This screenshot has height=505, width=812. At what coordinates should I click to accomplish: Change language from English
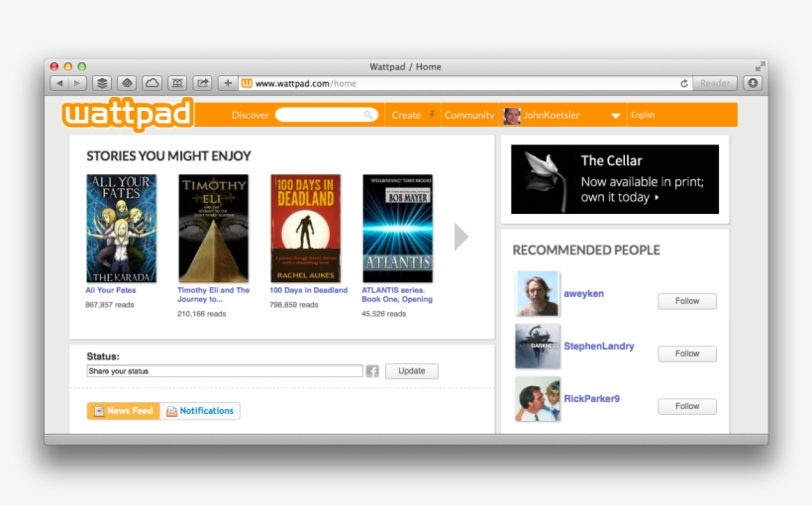643,115
